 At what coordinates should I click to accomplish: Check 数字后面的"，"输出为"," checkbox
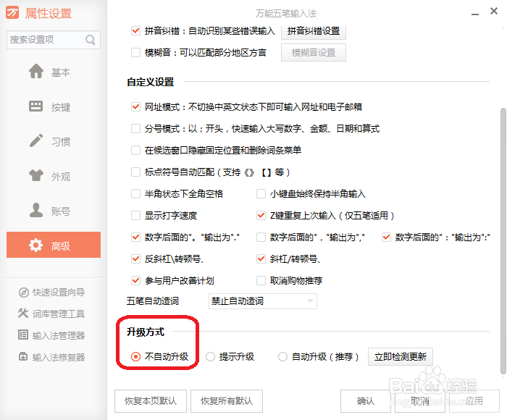click(x=261, y=237)
